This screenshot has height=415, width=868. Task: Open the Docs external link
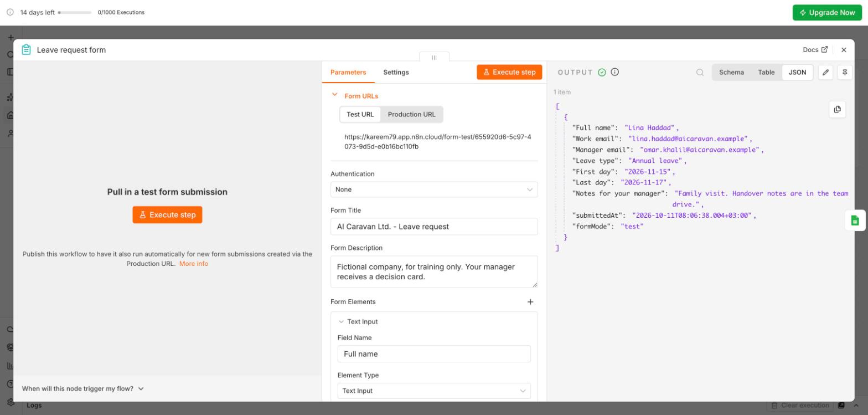click(815, 50)
